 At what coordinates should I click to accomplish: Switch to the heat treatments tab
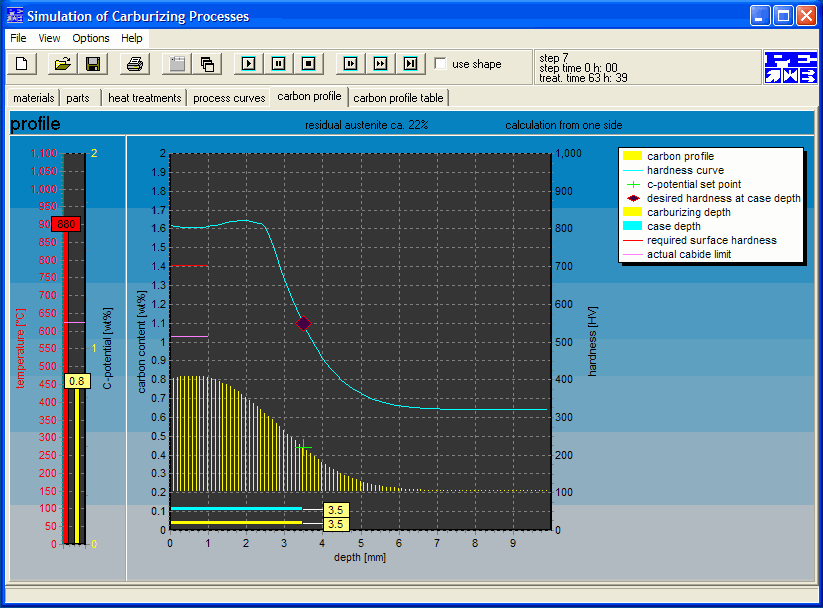tap(145, 98)
